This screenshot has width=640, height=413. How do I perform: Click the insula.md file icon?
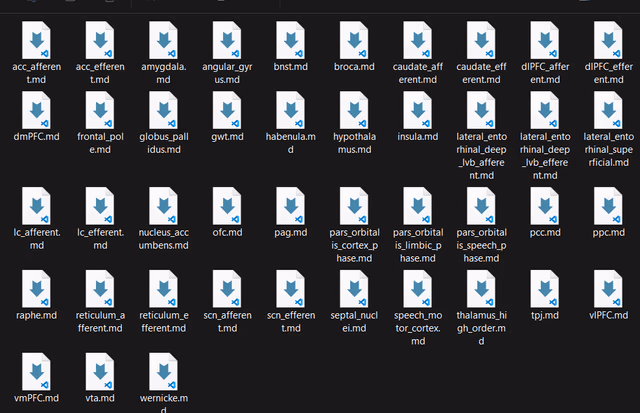[418, 110]
